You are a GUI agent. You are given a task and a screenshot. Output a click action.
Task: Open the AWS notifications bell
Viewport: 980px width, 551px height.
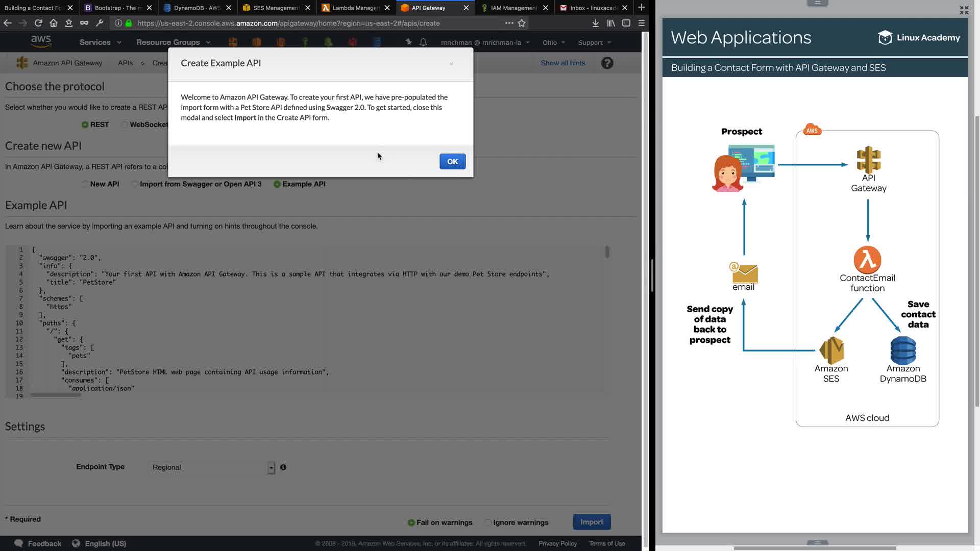point(423,42)
